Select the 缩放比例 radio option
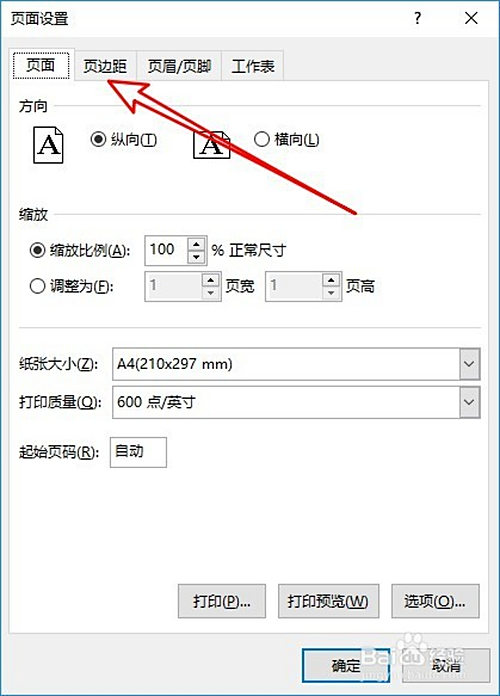Image resolution: width=500 pixels, height=696 pixels. tap(37, 250)
